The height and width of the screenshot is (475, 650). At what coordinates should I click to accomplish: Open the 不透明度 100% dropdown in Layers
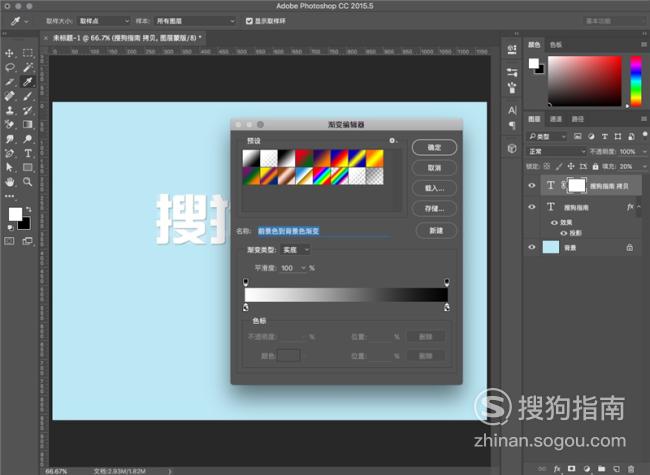(x=644, y=152)
